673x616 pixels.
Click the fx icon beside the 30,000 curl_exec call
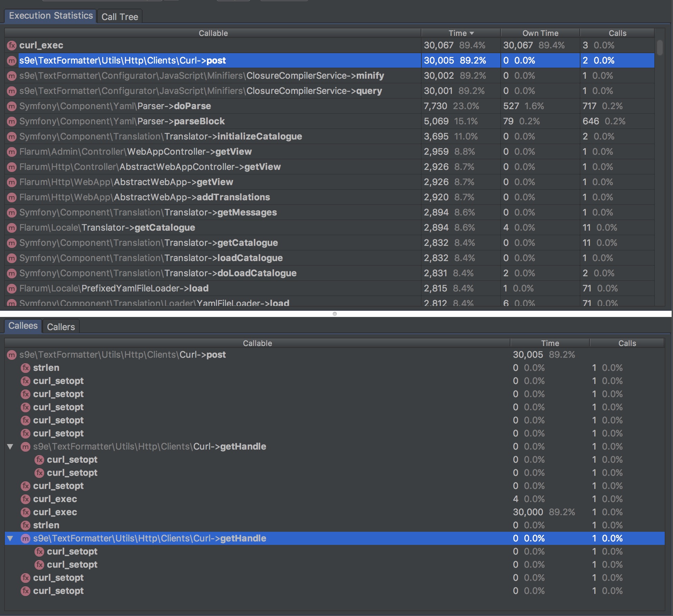pyautogui.click(x=26, y=512)
